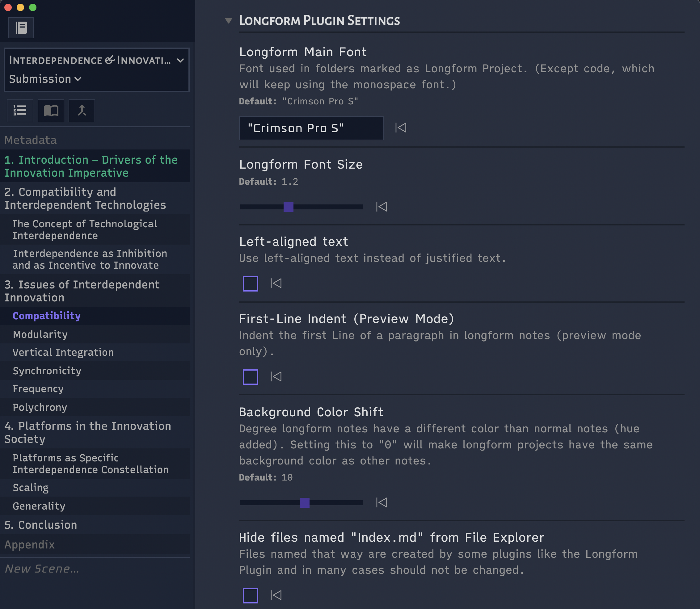This screenshot has width=700, height=609.
Task: Toggle Hide Index.md files checkbox
Action: click(250, 595)
